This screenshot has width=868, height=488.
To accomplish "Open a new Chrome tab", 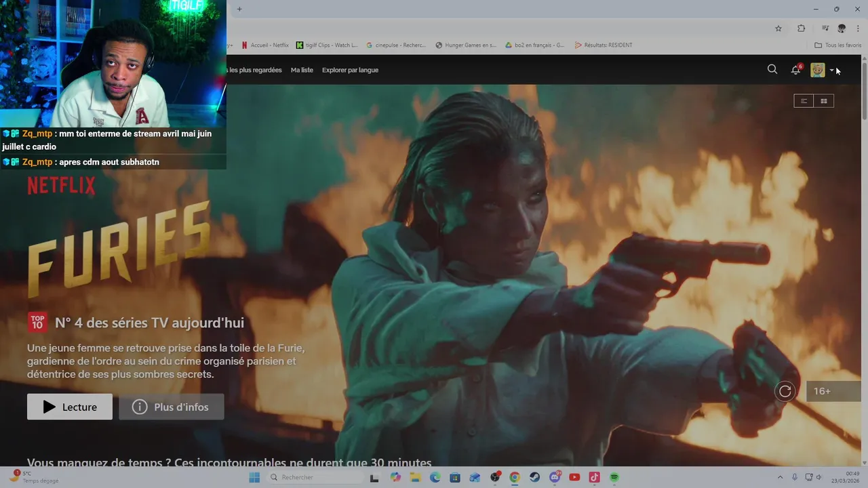I will [x=239, y=9].
